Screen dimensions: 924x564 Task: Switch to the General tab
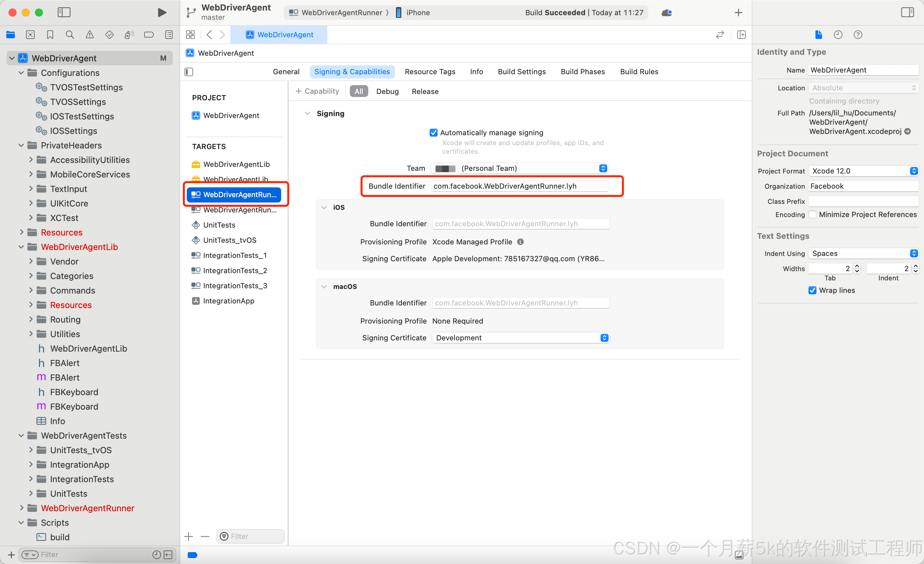tap(286, 72)
